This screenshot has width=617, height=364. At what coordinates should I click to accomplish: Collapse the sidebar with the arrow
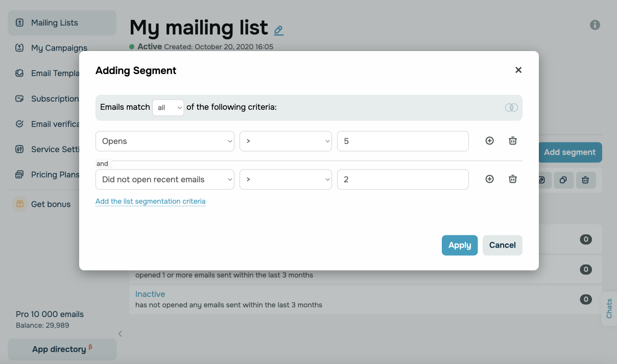pyautogui.click(x=121, y=334)
